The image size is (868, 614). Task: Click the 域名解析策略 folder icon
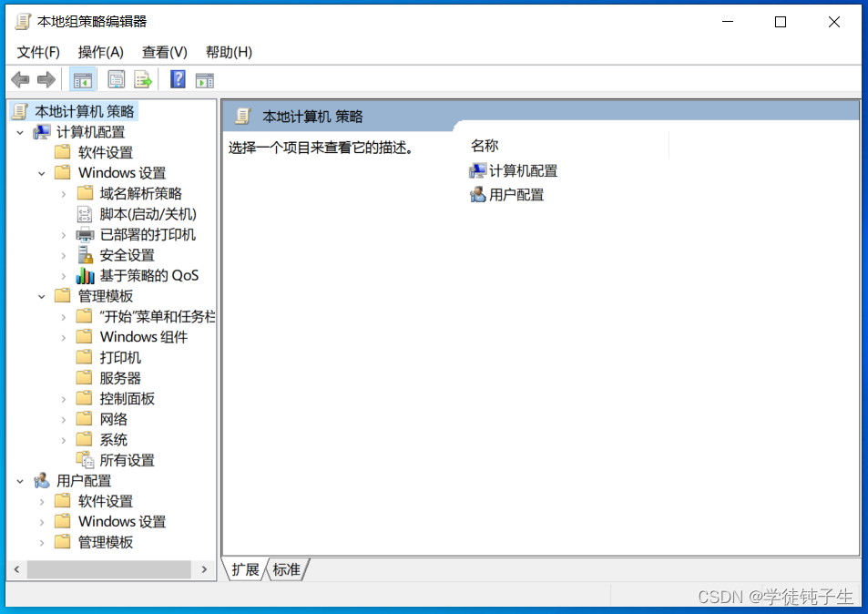pos(85,192)
